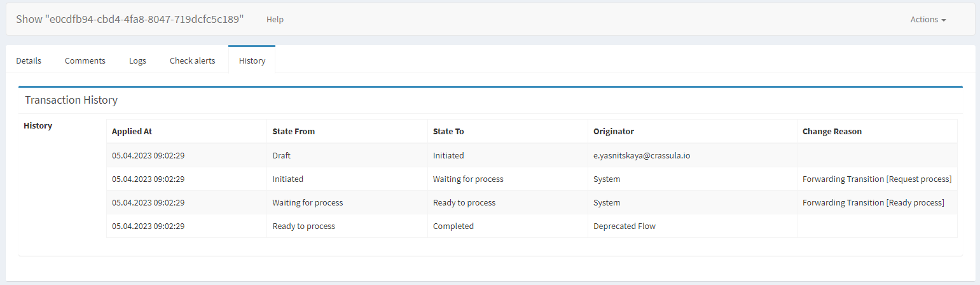Switch to the Logs tab
Screen dimensions: 980x285
click(137, 61)
